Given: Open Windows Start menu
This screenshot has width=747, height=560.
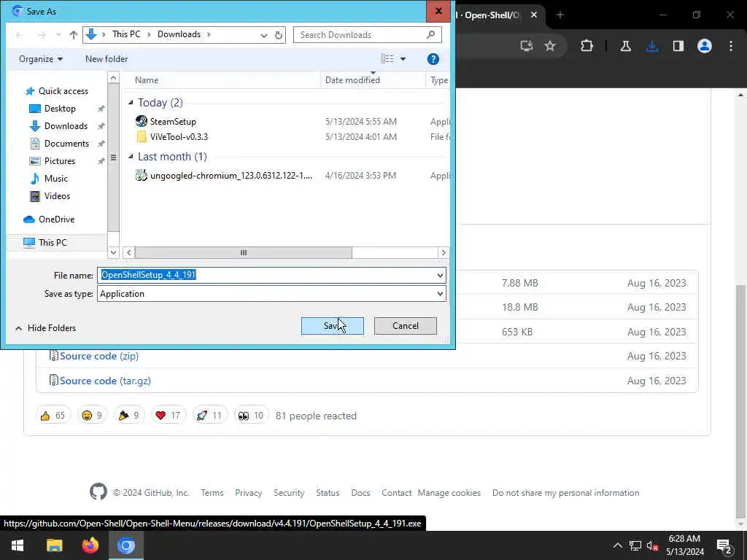Looking at the screenshot, I should [x=18, y=545].
